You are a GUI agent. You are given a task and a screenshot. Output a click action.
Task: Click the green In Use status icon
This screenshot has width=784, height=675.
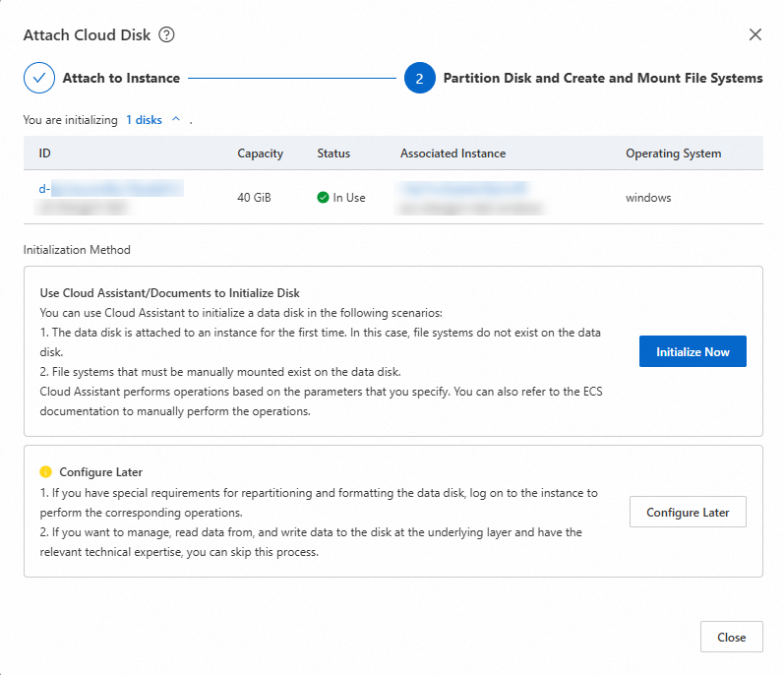[323, 198]
